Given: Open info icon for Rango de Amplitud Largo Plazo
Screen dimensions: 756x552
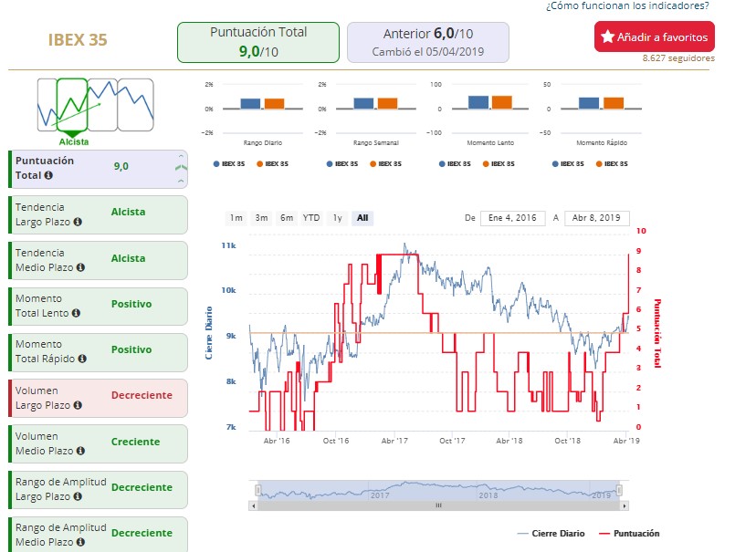Looking at the screenshot, I should click(x=78, y=496).
